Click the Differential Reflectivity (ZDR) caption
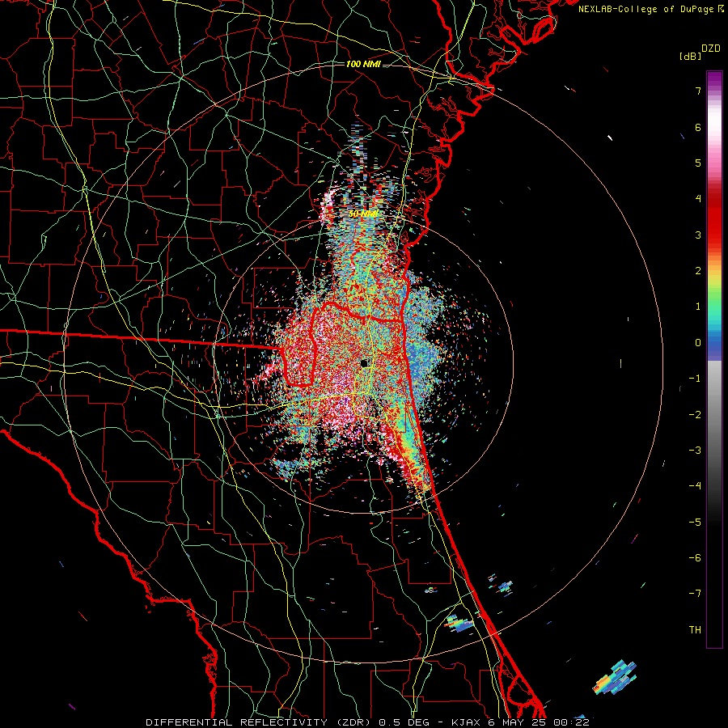Image resolution: width=728 pixels, height=728 pixels. pos(367,722)
